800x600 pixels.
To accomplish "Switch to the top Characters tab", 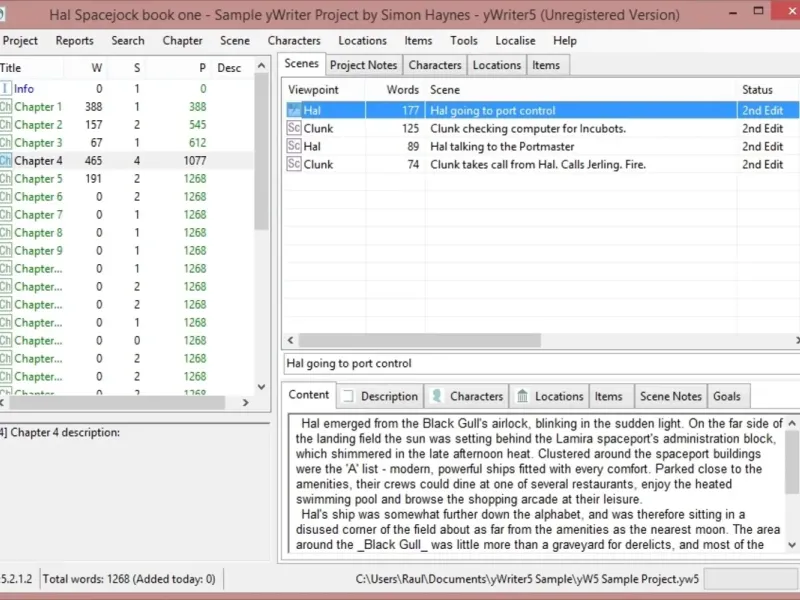I will click(x=435, y=65).
